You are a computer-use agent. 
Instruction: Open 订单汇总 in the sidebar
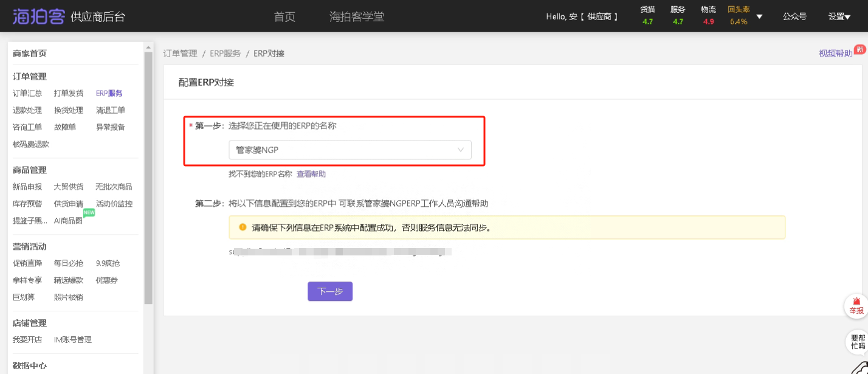pos(27,93)
